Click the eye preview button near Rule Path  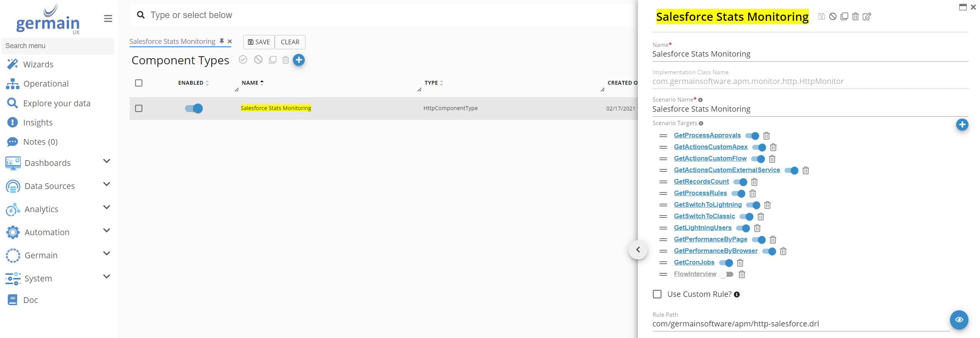[x=958, y=320]
